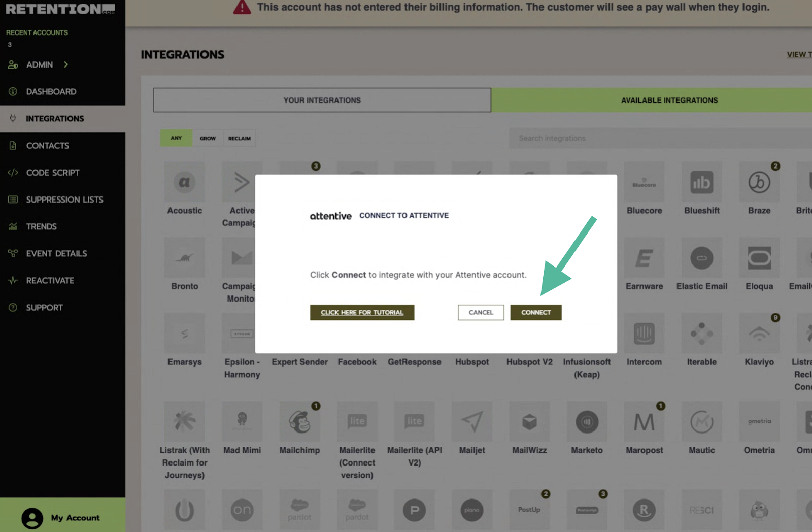Click the Epsilon - Harmony integration label
812x532 pixels.
click(x=242, y=368)
